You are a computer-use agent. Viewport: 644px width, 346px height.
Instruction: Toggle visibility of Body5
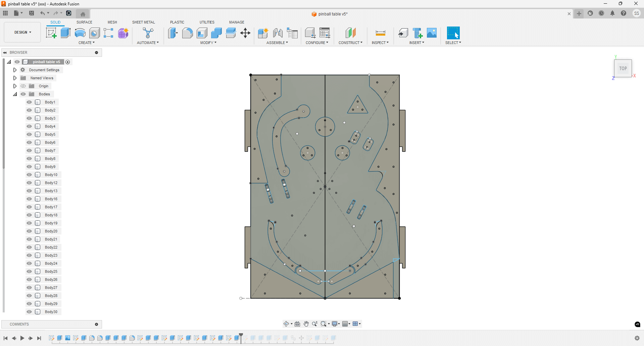pos(29,134)
